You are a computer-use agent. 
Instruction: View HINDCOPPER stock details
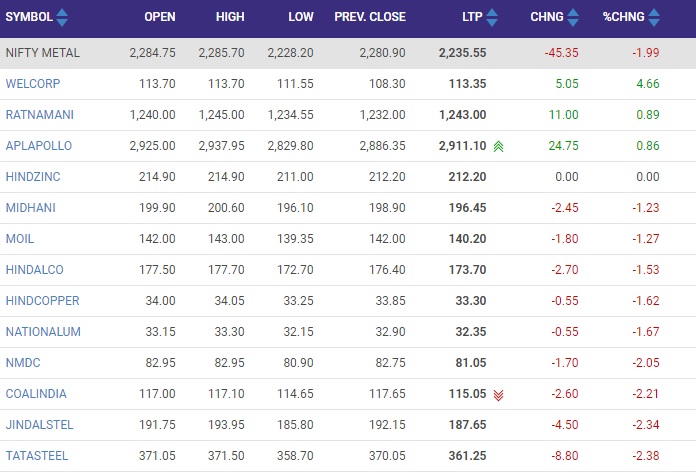pos(43,301)
